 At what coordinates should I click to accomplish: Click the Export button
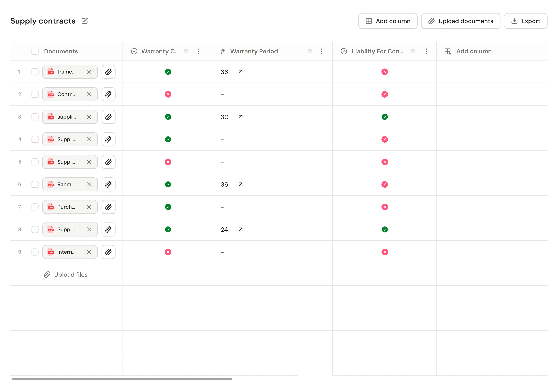pos(525,21)
